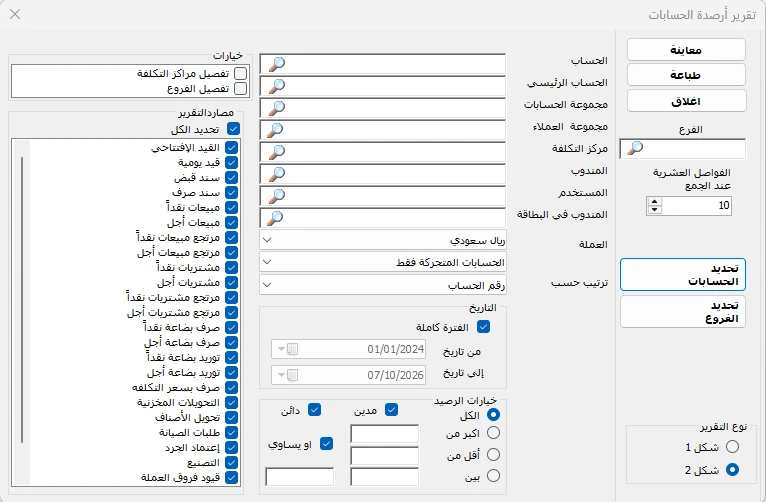Toggle تفصيل الفروع checkbox
Viewport: 766px width, 502px height.
(240, 88)
